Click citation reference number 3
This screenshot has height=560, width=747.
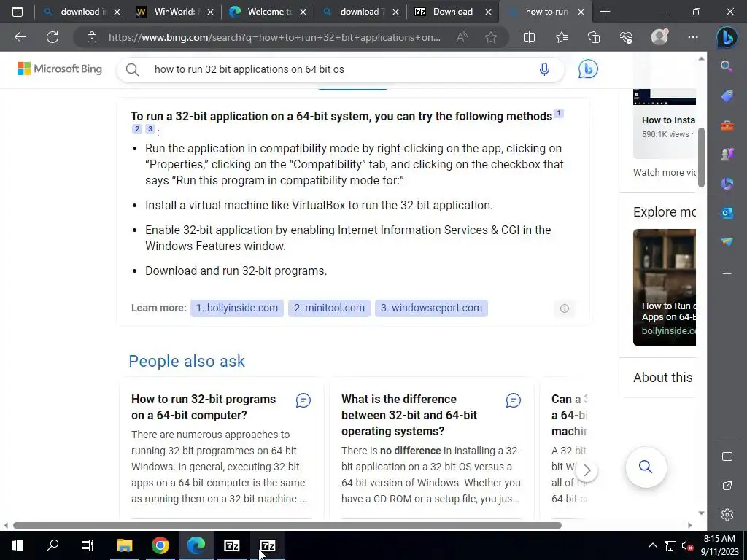150,128
